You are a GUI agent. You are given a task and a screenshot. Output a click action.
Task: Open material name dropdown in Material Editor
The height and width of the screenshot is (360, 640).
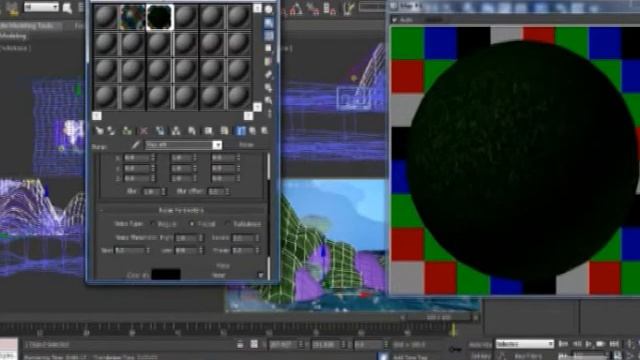tap(218, 145)
